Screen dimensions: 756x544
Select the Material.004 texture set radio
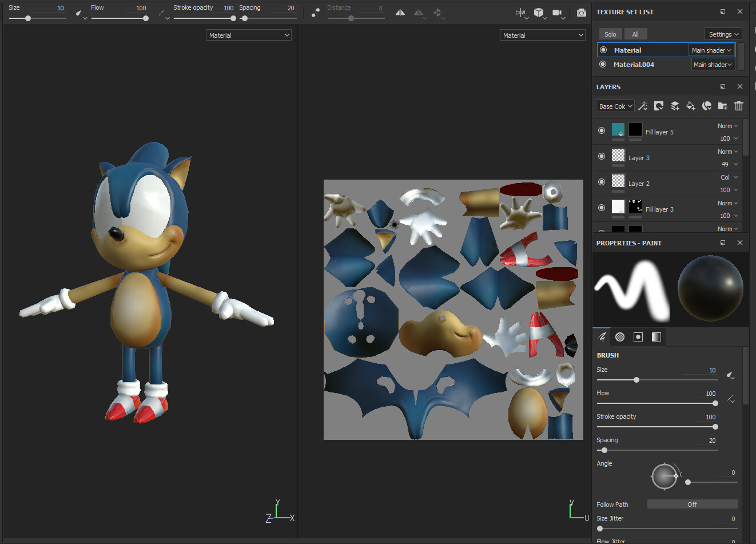pos(603,65)
